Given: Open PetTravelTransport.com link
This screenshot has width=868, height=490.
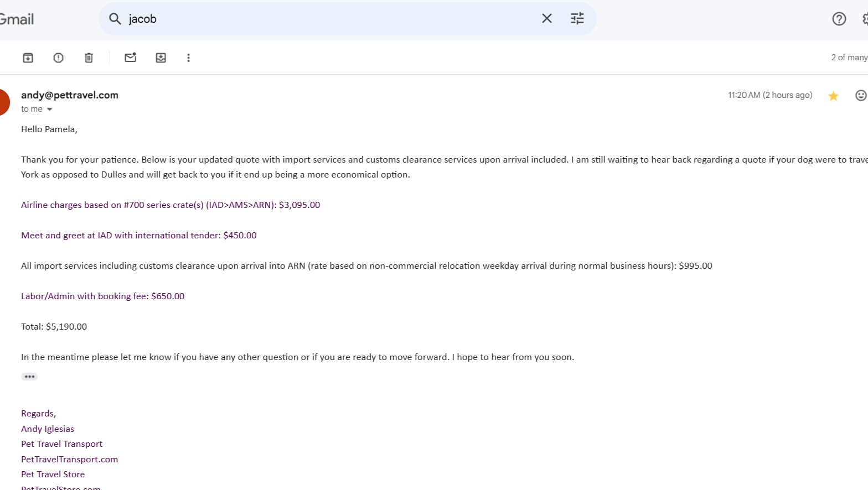Looking at the screenshot, I should click(70, 459).
